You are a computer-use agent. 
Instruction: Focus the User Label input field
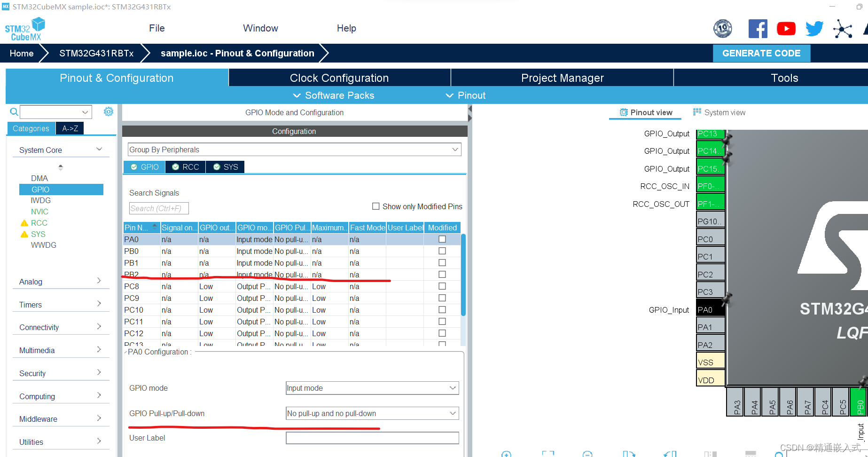coord(372,438)
